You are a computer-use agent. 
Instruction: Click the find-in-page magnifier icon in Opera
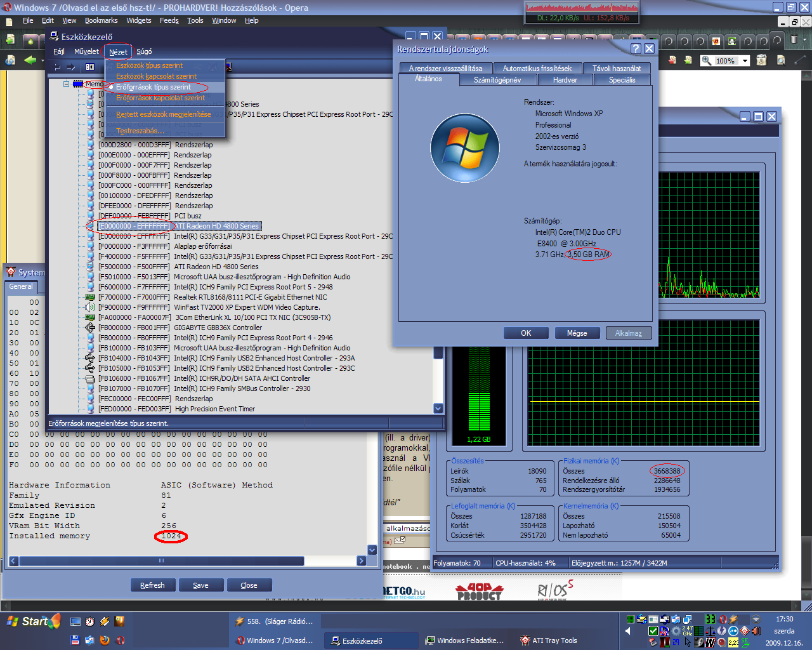781,60
